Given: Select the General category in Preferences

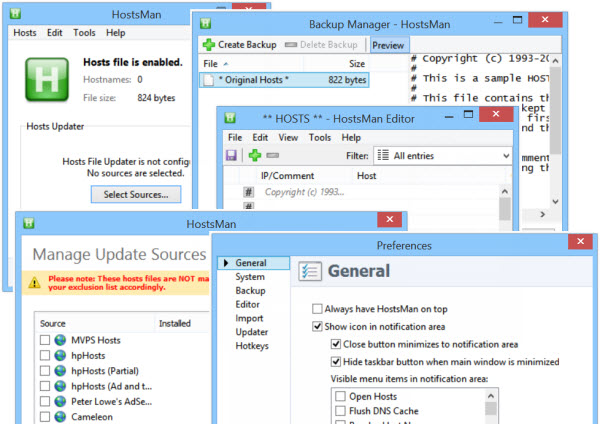Looking at the screenshot, I should (x=253, y=263).
